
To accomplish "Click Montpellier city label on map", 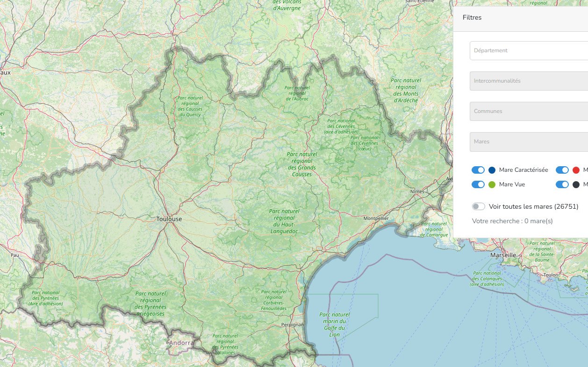I will point(376,218).
